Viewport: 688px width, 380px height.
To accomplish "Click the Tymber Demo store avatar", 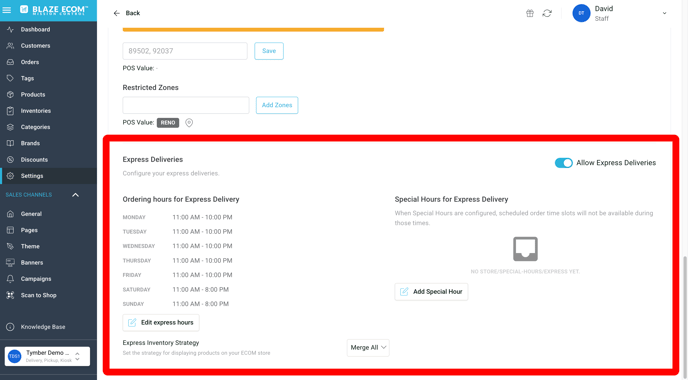I will pyautogui.click(x=14, y=356).
